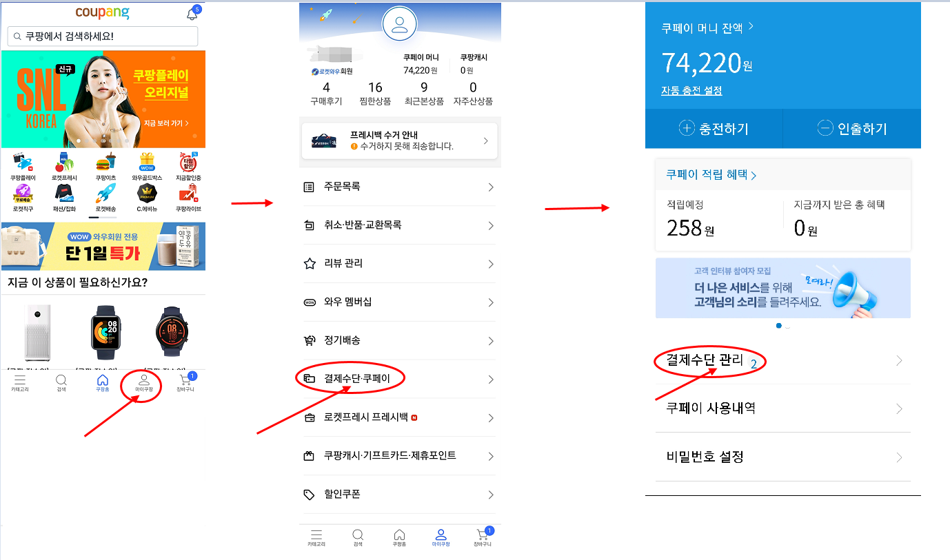
Task: Expand the 프레시백 수거 안내 chevron
Action: coord(485,141)
